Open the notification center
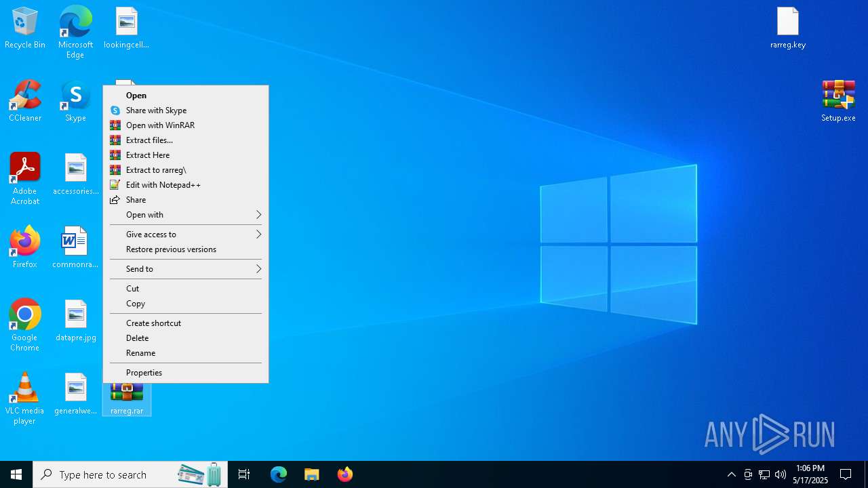The height and width of the screenshot is (488, 868). 846,474
